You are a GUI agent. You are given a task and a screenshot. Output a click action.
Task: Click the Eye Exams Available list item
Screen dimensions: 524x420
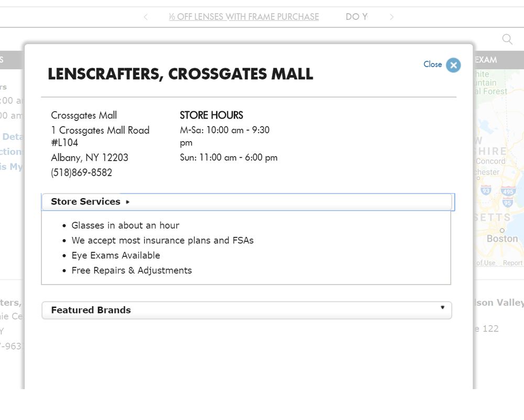pos(116,255)
